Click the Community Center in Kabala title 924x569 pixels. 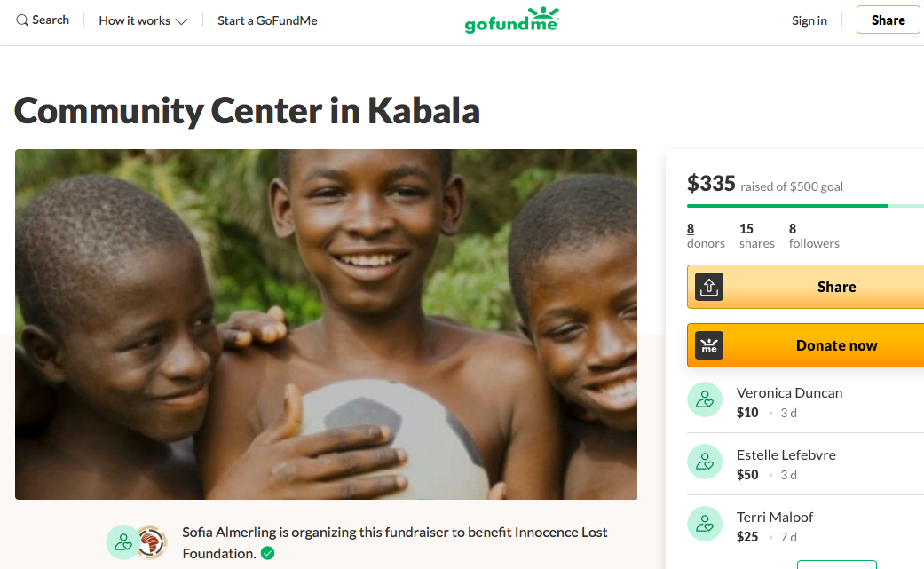coord(247,111)
